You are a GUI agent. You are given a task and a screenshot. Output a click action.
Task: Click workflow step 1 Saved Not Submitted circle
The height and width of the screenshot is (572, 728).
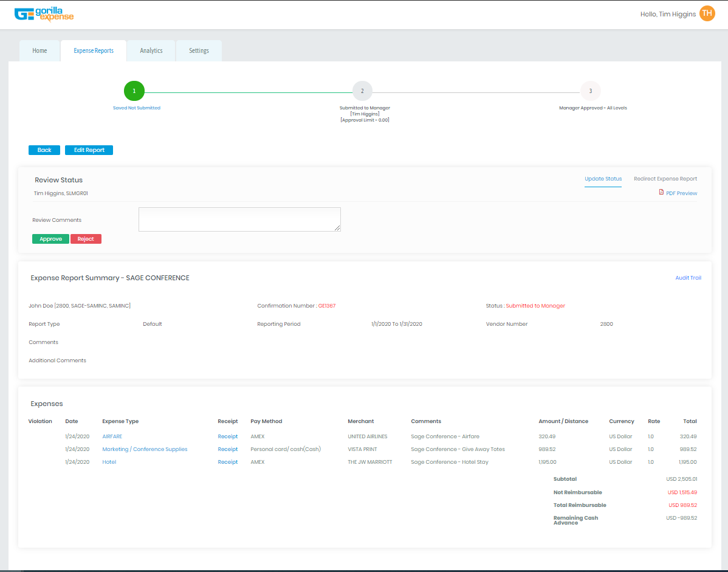click(x=134, y=90)
